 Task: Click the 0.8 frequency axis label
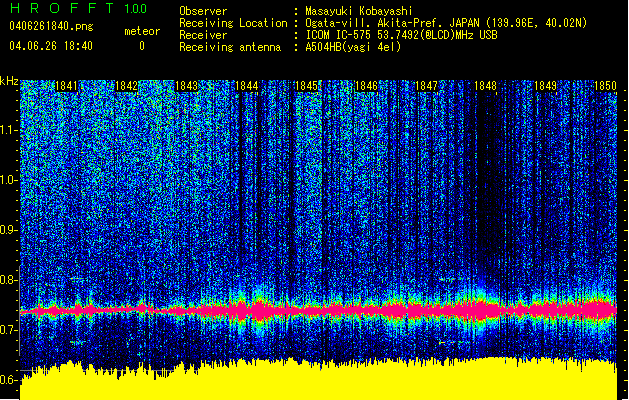8,280
